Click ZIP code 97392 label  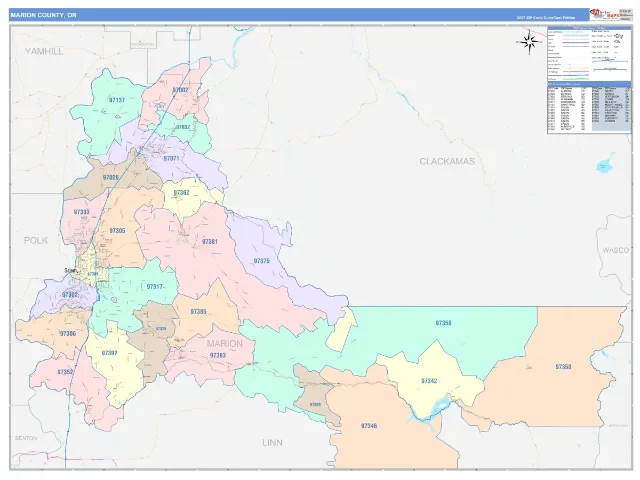(109, 353)
